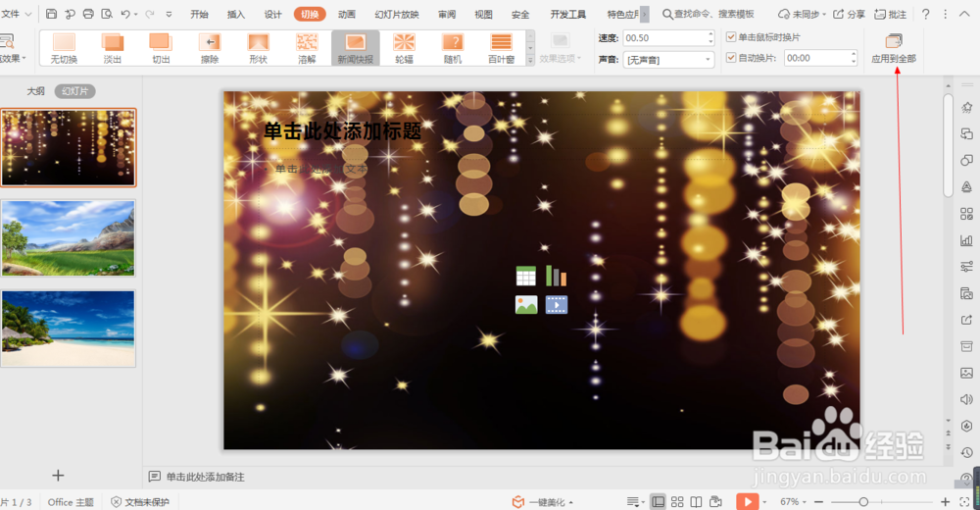Switch to normal view icon
Image resolution: width=980 pixels, height=510 pixels.
click(x=658, y=502)
